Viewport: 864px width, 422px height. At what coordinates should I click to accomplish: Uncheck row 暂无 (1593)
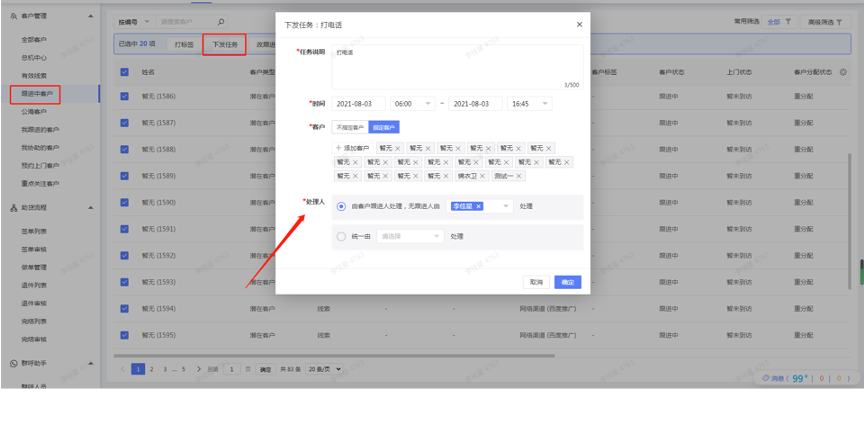(125, 282)
